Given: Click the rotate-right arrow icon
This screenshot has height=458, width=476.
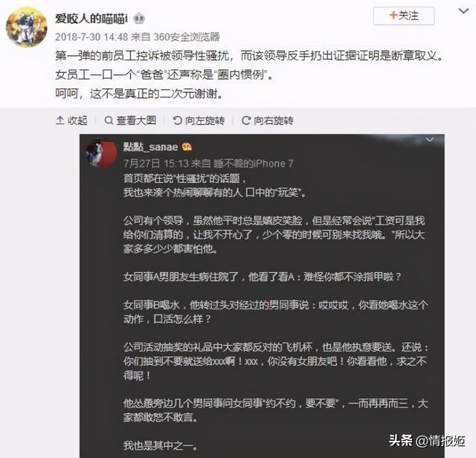Looking at the screenshot, I should 246,120.
